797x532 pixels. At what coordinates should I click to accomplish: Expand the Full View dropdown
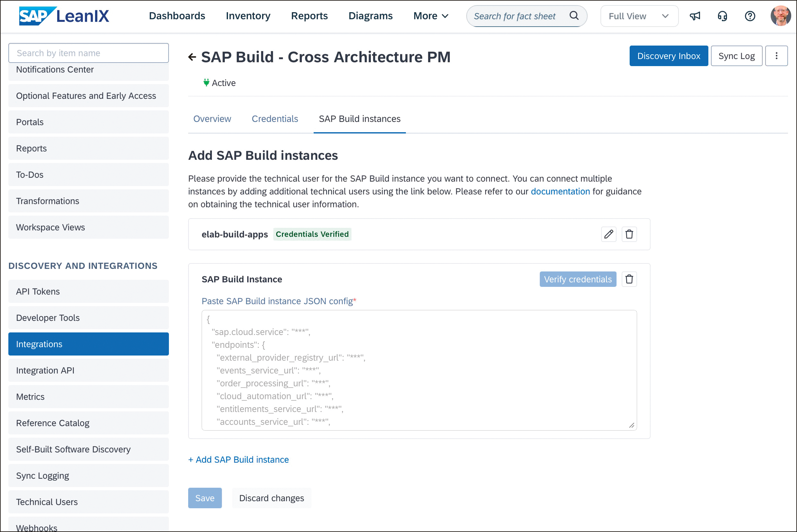[639, 16]
